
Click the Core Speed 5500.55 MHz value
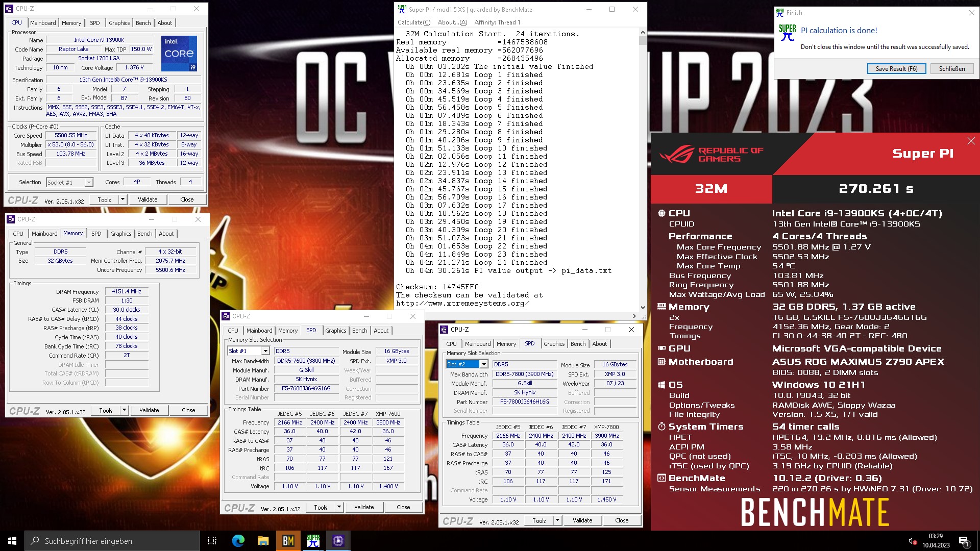coord(71,136)
